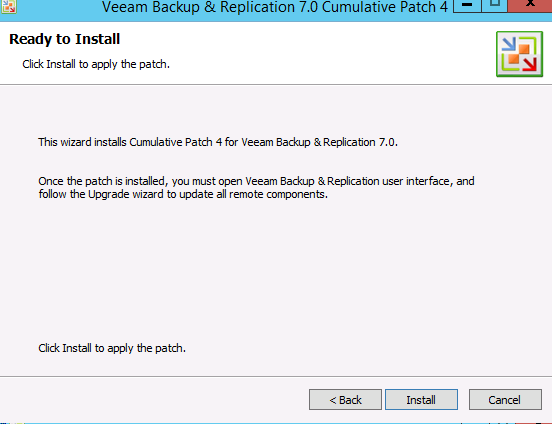Click the window title text in title bar
Image resolution: width=552 pixels, height=424 pixels.
coord(275,7)
